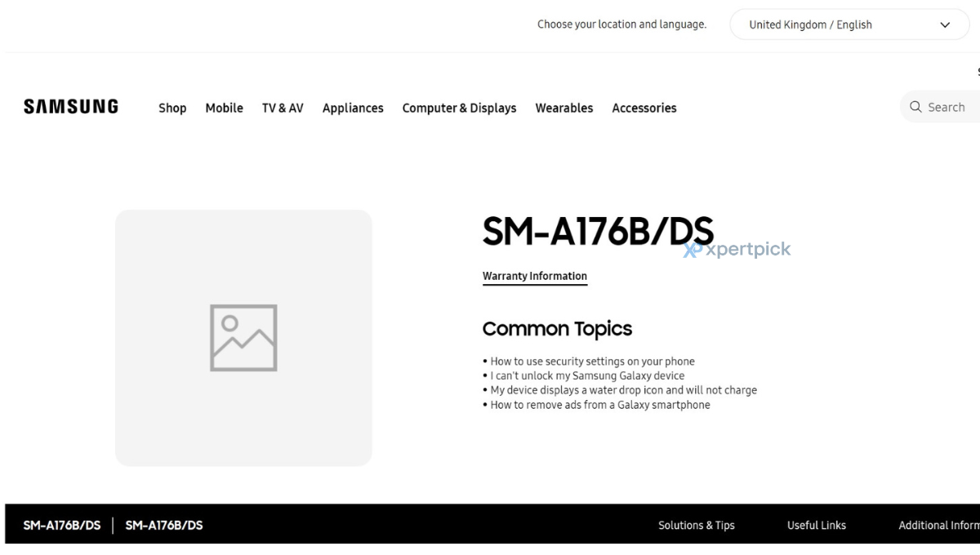Image resolution: width=980 pixels, height=555 pixels.
Task: Switch to the Useful Links tab
Action: point(817,526)
